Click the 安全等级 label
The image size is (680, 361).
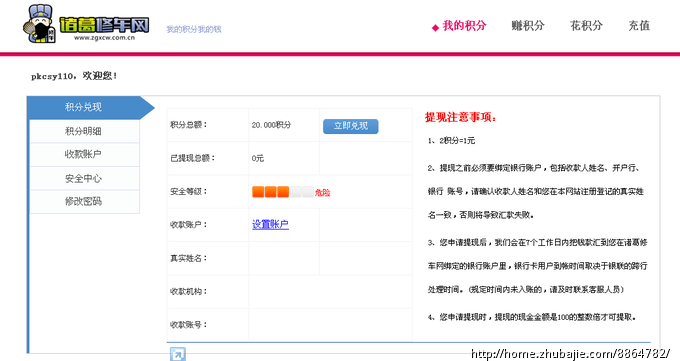pos(189,191)
